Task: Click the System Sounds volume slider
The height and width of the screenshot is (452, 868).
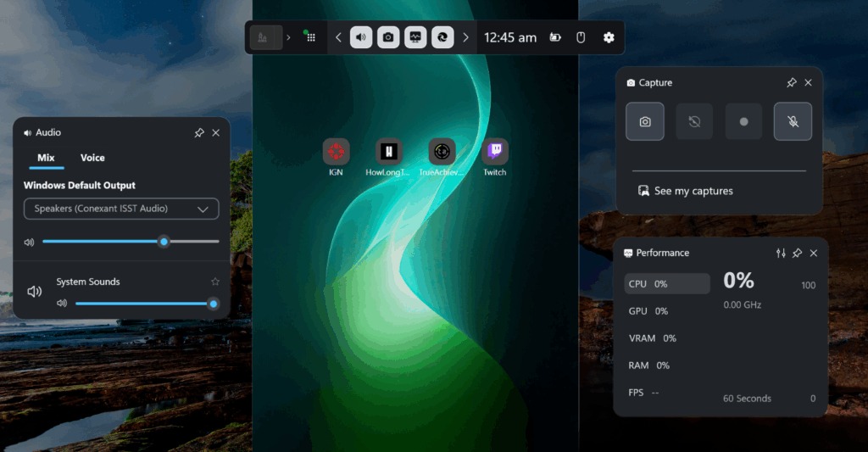Action: pos(142,304)
